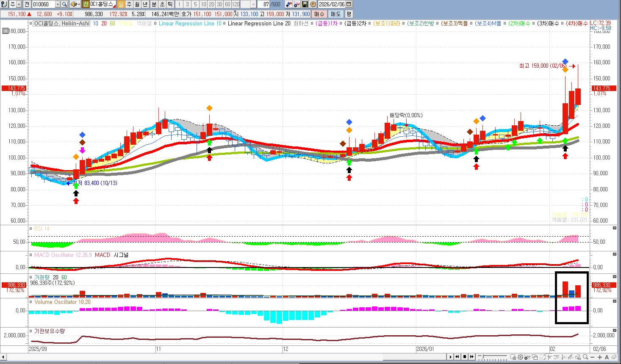Image resolution: width=621 pixels, height=364 pixels.
Task: Click the candle count field showing 87
Action: pyautogui.click(x=263, y=4)
